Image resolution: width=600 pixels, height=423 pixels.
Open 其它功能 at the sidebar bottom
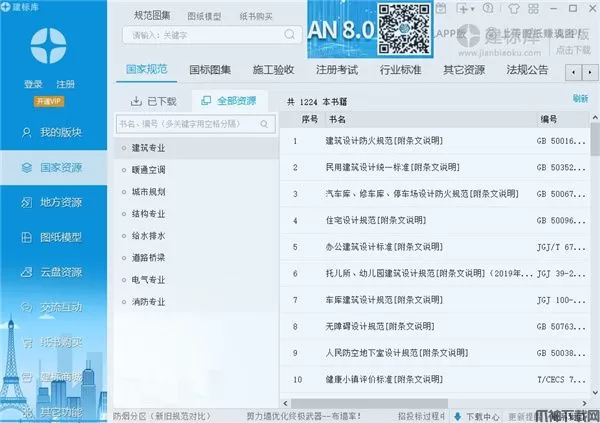53,412
